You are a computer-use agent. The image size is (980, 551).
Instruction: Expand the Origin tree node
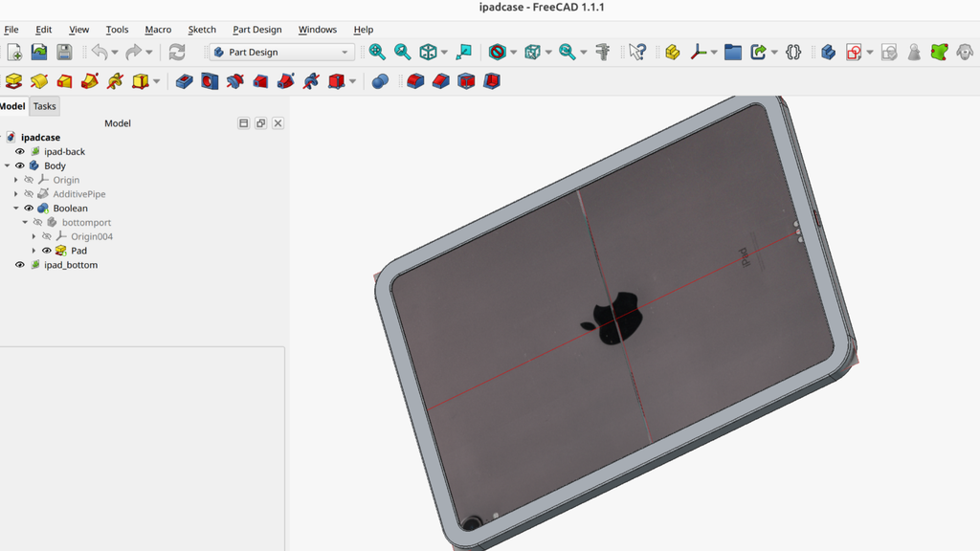pos(16,180)
